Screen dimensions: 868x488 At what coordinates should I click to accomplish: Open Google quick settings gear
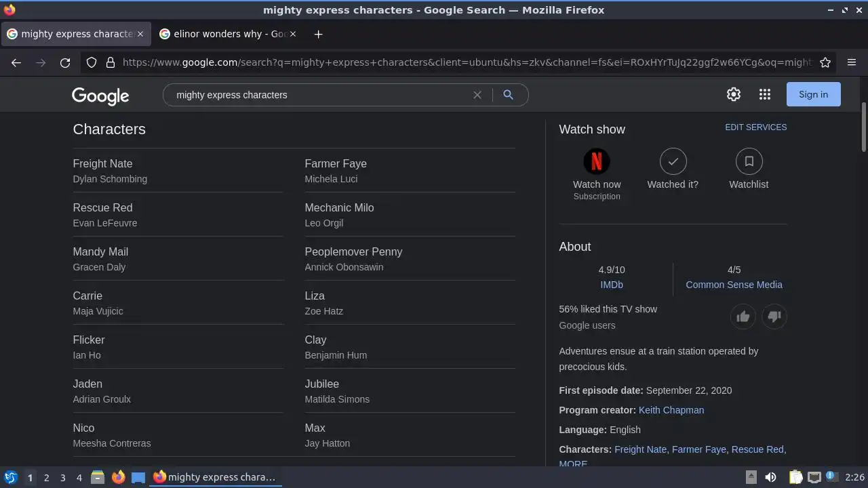pos(734,94)
